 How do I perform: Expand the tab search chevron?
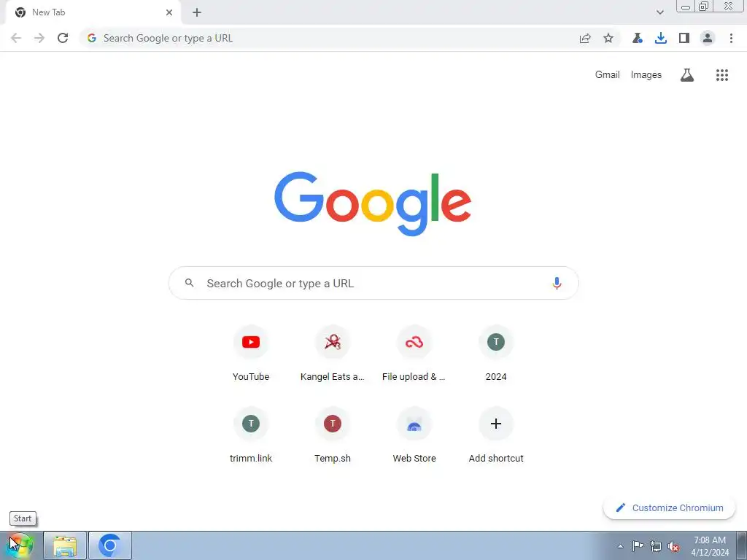point(659,12)
